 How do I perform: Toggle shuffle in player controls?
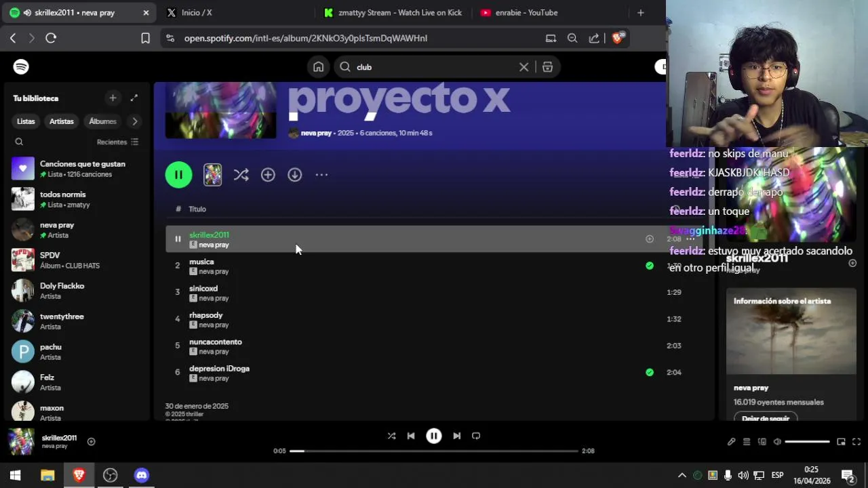pos(391,436)
